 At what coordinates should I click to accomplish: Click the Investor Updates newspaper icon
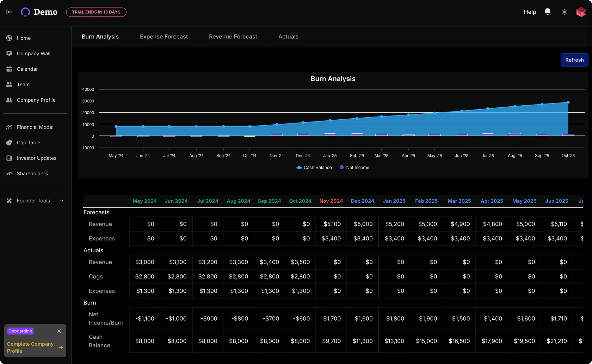click(9, 158)
